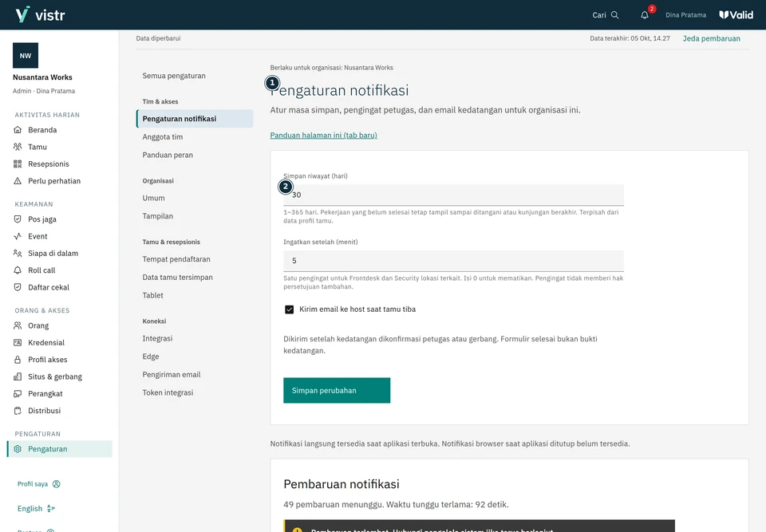Open Dina Pratama user menu
Viewport: 766px width, 532px height.
685,15
